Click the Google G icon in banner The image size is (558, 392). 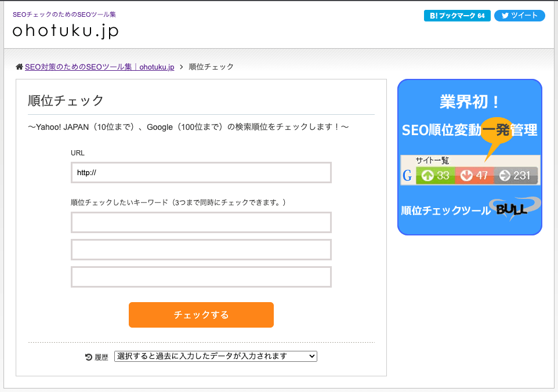pos(407,175)
